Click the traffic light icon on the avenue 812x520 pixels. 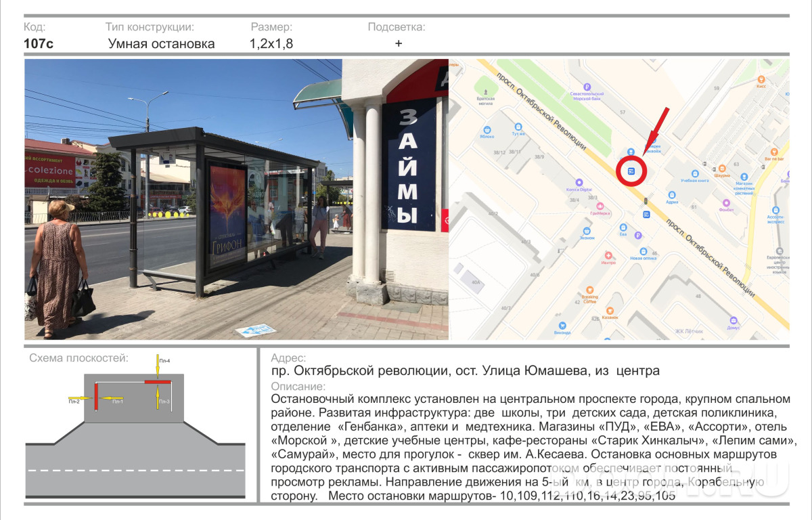(x=646, y=200)
